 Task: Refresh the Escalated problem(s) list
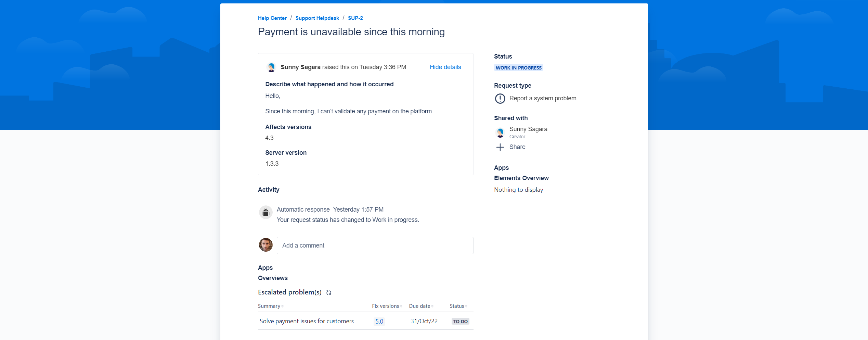click(x=328, y=293)
